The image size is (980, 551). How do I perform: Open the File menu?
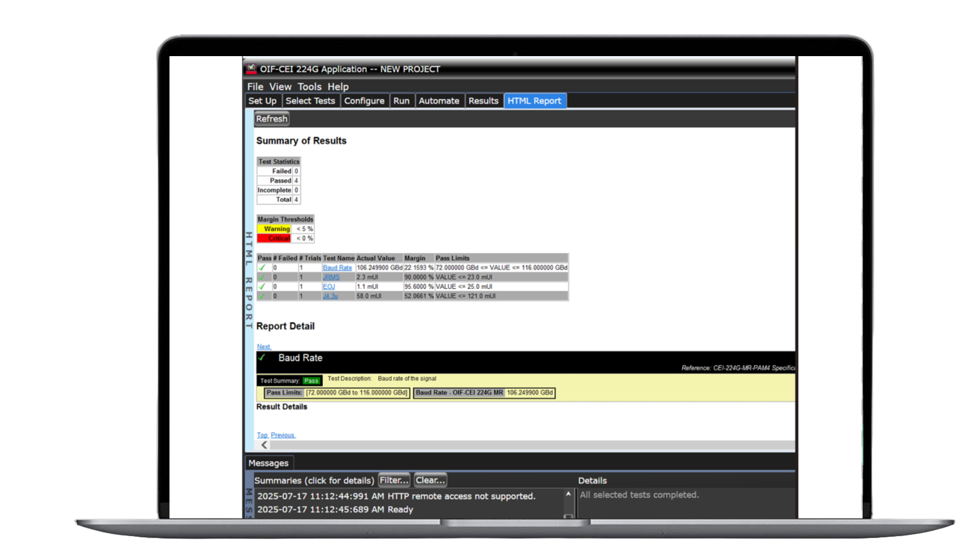(255, 87)
